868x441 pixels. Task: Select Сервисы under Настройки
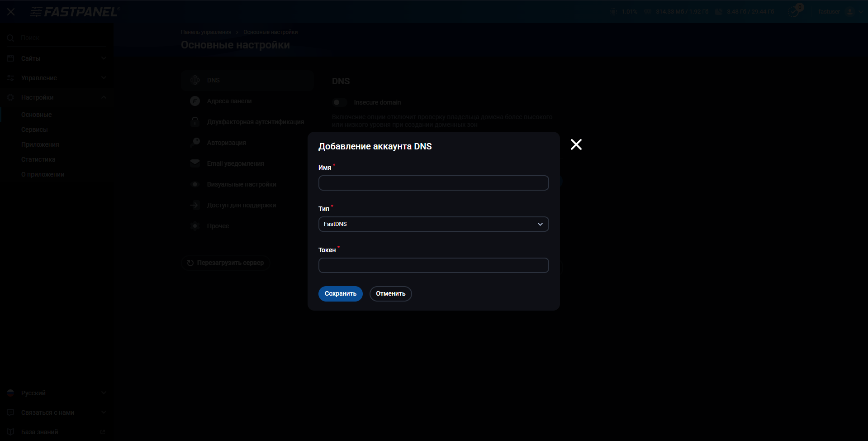[34, 129]
